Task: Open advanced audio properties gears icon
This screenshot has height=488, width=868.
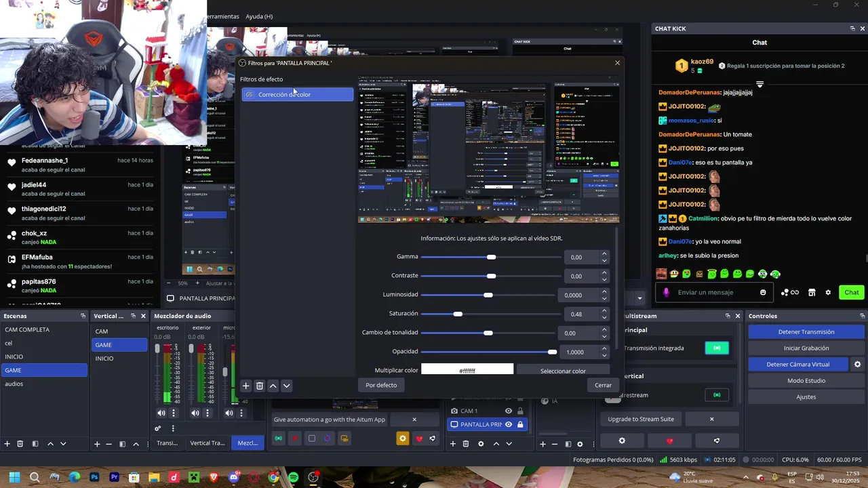Action: pos(158,428)
